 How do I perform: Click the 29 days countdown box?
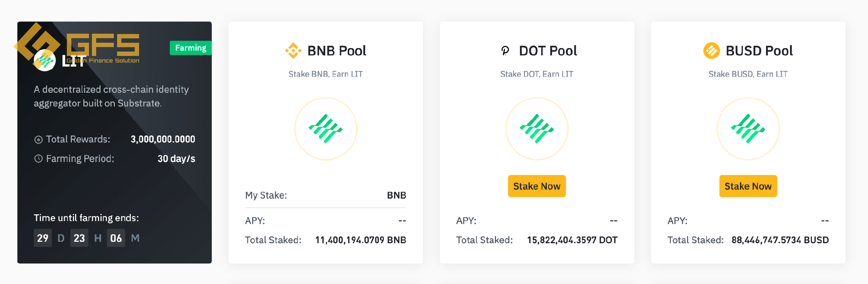[x=43, y=238]
